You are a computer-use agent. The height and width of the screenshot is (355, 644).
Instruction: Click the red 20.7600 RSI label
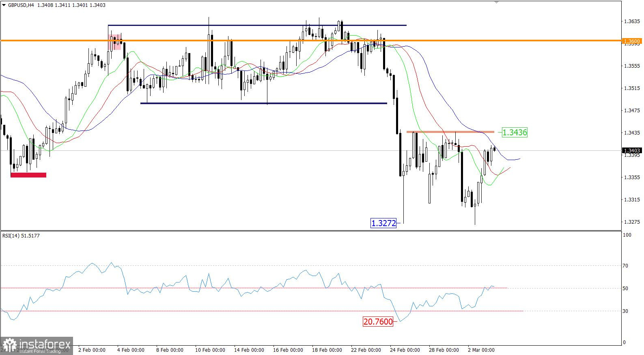pyautogui.click(x=378, y=322)
